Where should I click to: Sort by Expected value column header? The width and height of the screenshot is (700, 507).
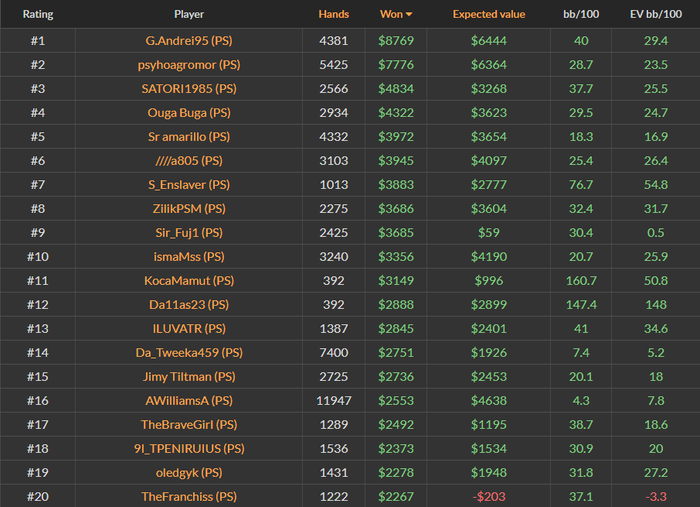click(x=488, y=15)
